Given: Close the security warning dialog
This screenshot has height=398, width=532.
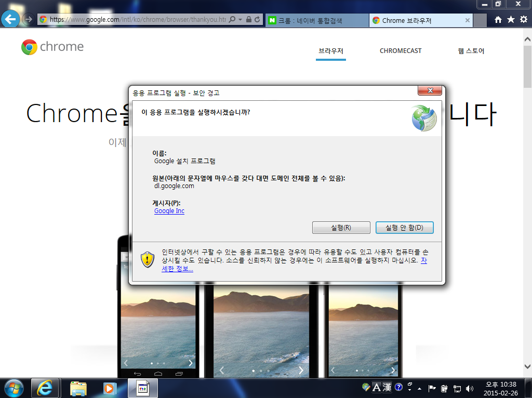Looking at the screenshot, I should 430,90.
